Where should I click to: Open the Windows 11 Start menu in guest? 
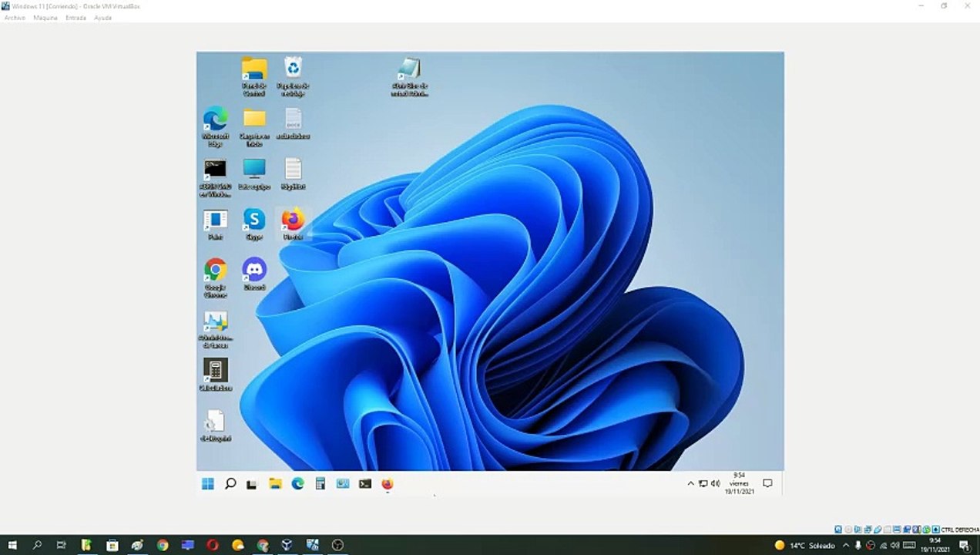[208, 483]
